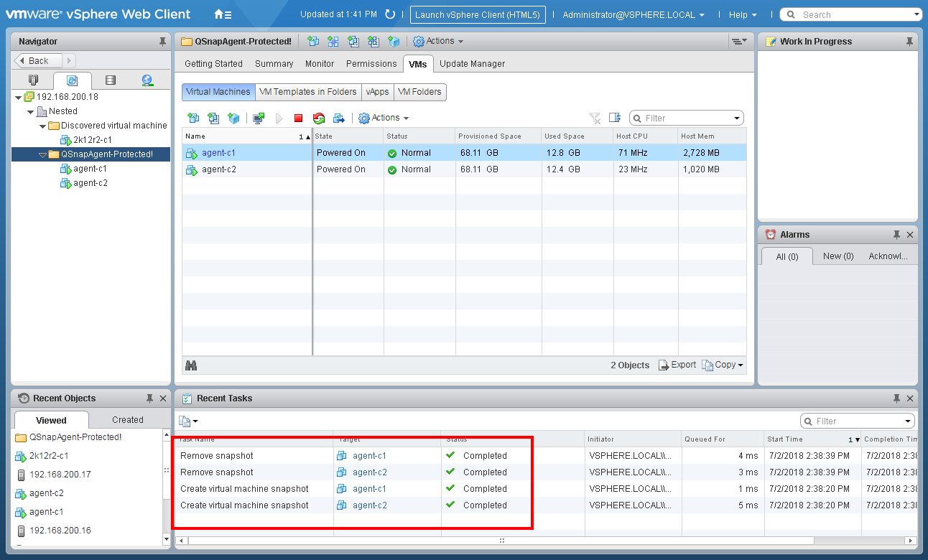Open the Administrator@VSPHERE.LOCAL user dropdown
The image size is (928, 560).
633,14
